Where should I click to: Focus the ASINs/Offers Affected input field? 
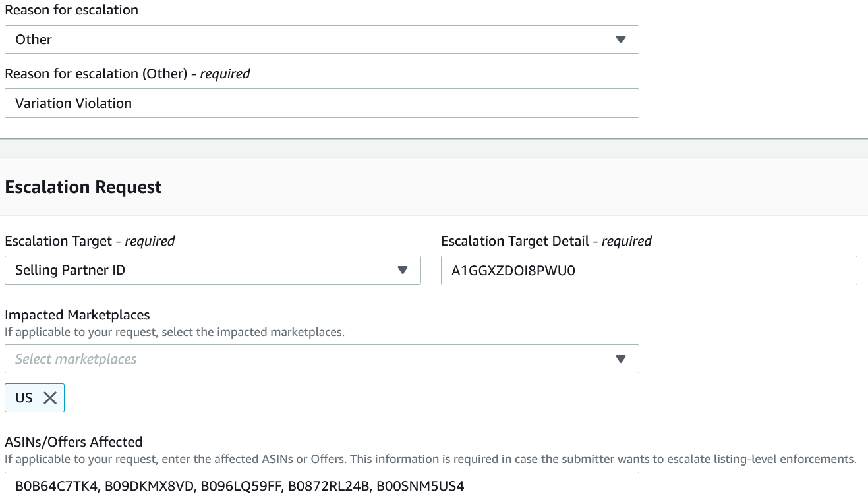click(x=322, y=484)
